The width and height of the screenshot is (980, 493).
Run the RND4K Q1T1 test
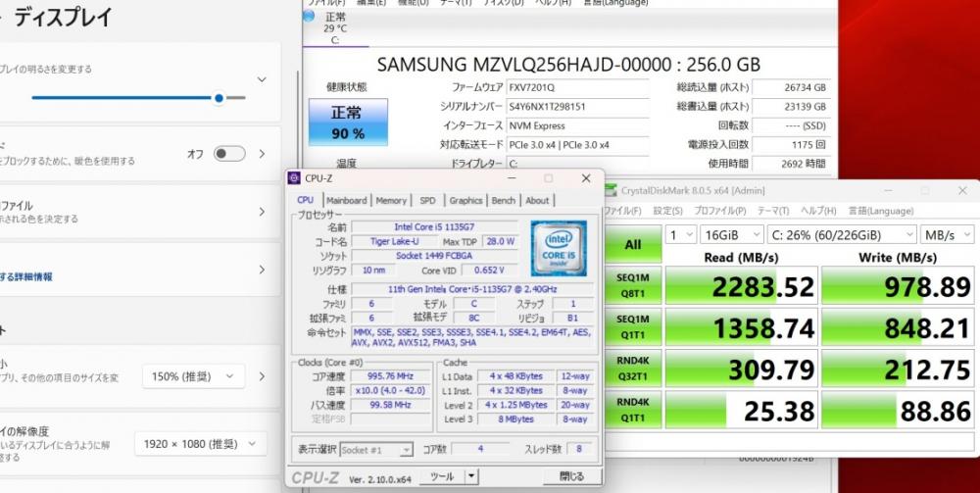pyautogui.click(x=633, y=410)
